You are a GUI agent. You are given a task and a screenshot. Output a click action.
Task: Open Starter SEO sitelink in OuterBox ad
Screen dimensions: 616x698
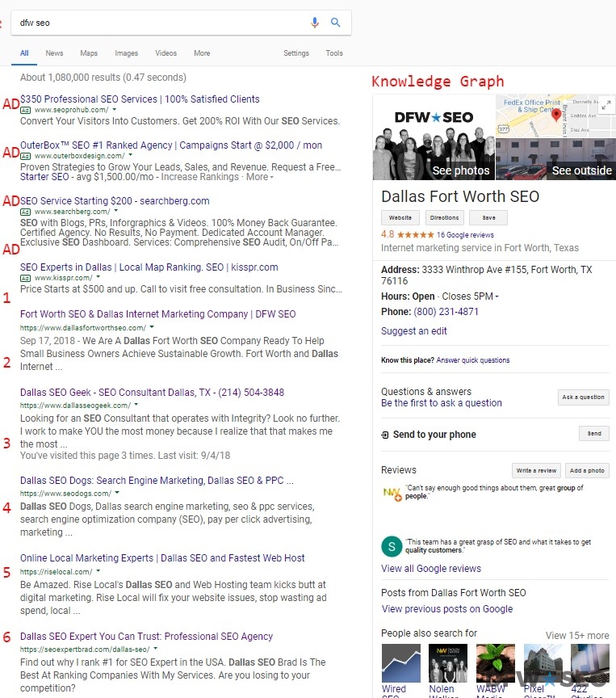(44, 177)
